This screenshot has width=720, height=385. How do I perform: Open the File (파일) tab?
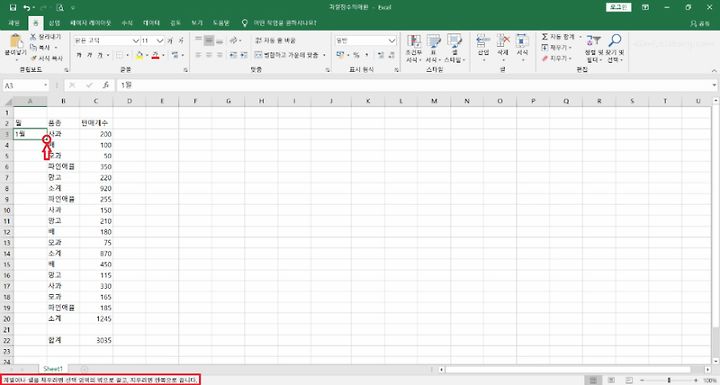tap(14, 23)
